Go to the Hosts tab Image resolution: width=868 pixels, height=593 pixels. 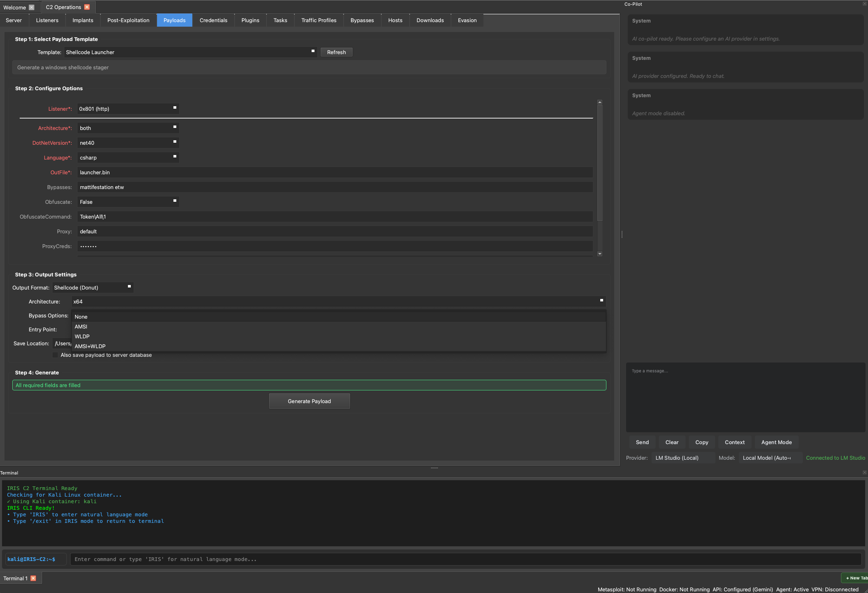tap(395, 20)
